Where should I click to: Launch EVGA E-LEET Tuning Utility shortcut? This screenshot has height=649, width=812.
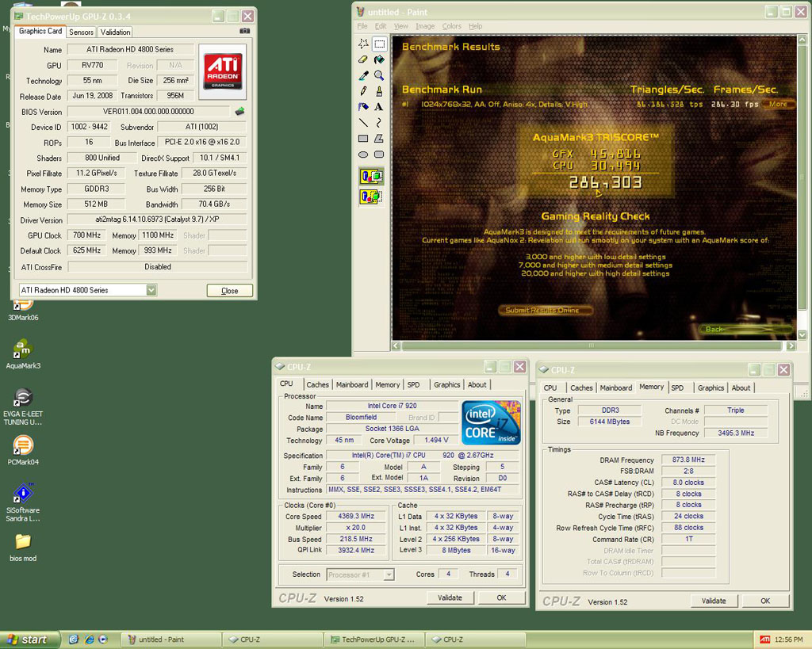pyautogui.click(x=23, y=407)
